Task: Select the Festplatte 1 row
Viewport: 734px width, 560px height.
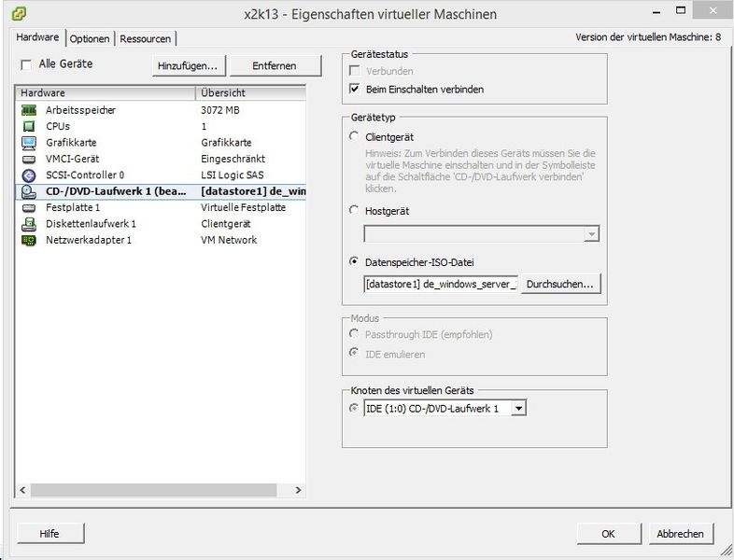Action: [x=161, y=208]
